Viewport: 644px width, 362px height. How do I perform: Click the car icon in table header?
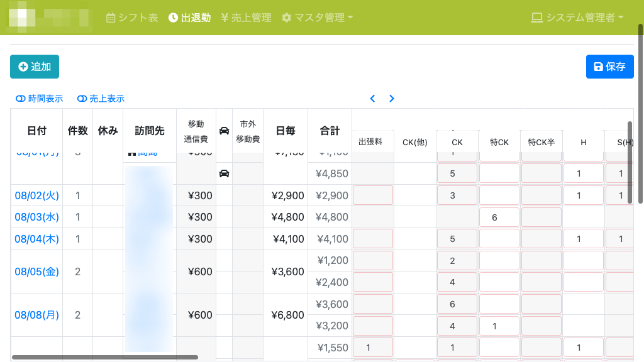click(x=224, y=131)
